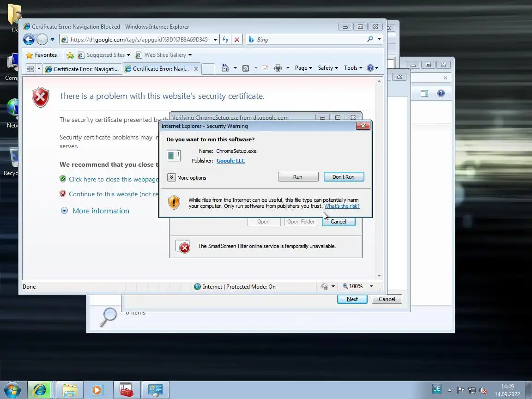Image resolution: width=532 pixels, height=399 pixels.
Task: Open Web Slice Gallery dropdown
Action: [x=163, y=55]
